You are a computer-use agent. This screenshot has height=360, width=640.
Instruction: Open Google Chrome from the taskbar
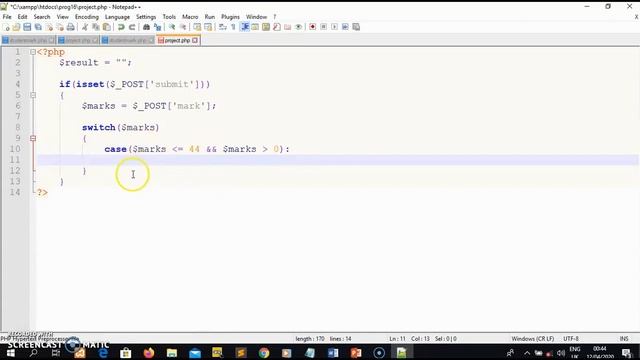point(264,353)
